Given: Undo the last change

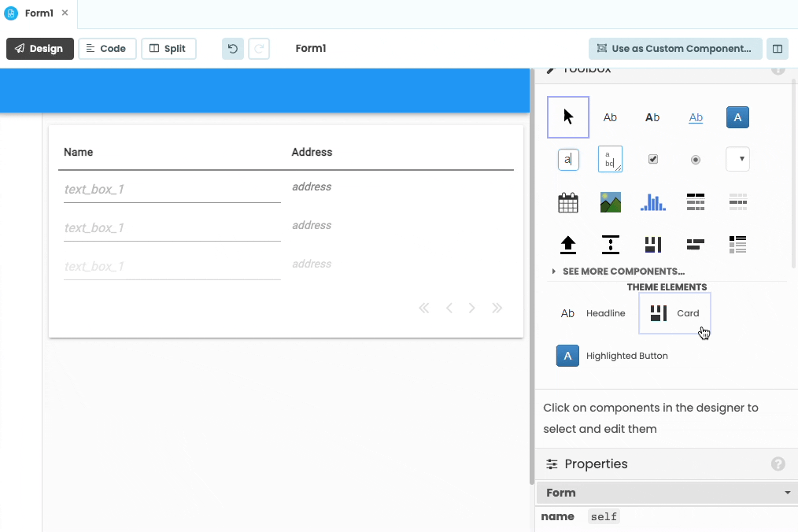Looking at the screenshot, I should 233,48.
